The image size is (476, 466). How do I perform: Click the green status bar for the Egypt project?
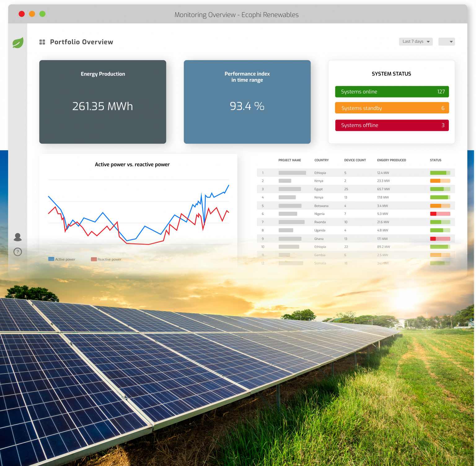click(x=439, y=189)
